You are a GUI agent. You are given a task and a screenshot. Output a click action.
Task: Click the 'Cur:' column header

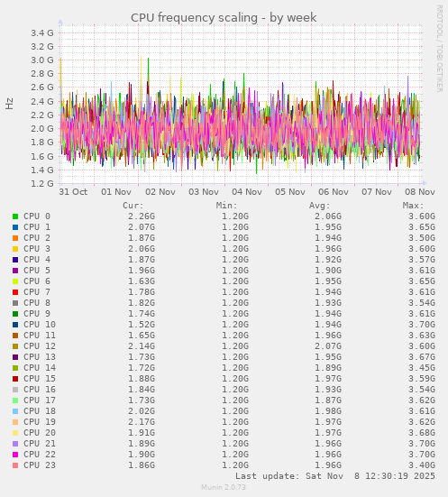tap(133, 206)
